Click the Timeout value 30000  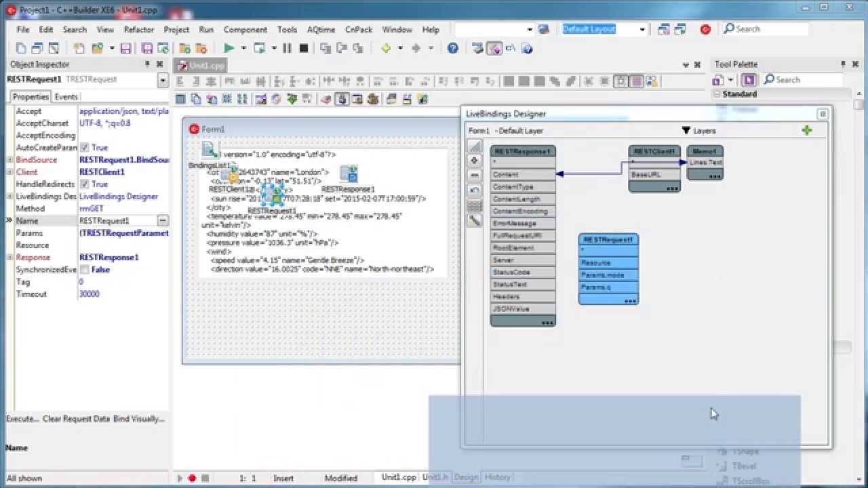coord(90,294)
